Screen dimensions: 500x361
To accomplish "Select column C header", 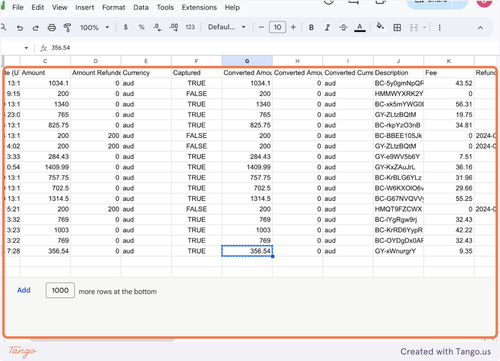I will 45,61.
